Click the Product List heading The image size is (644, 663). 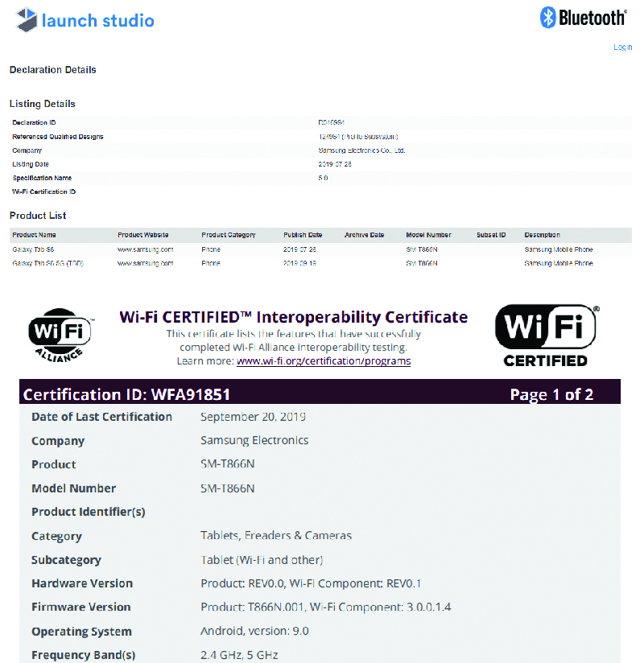(x=38, y=215)
